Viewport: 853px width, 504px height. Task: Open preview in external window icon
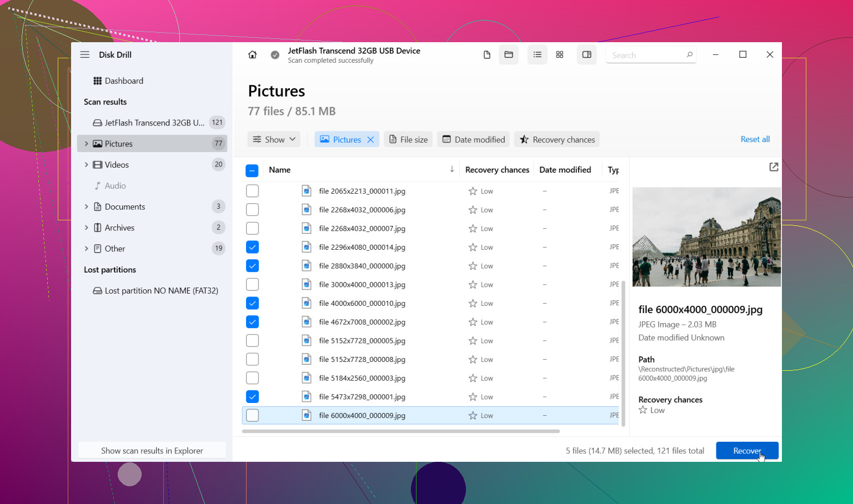point(774,167)
